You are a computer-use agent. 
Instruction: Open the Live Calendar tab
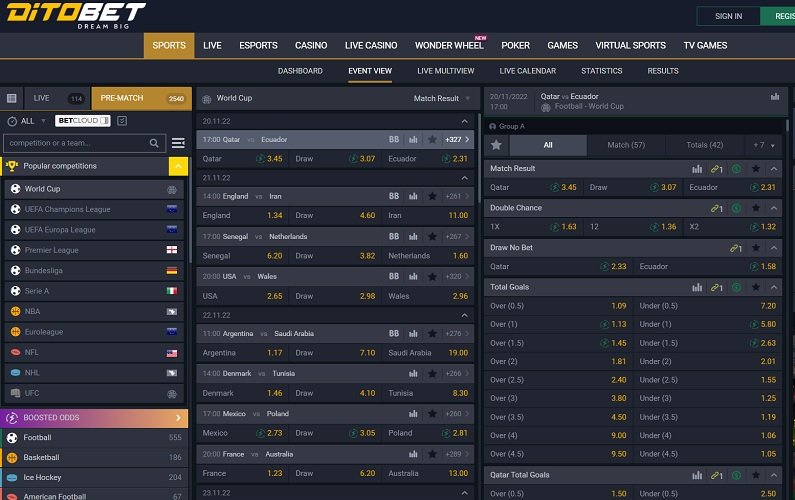point(527,71)
